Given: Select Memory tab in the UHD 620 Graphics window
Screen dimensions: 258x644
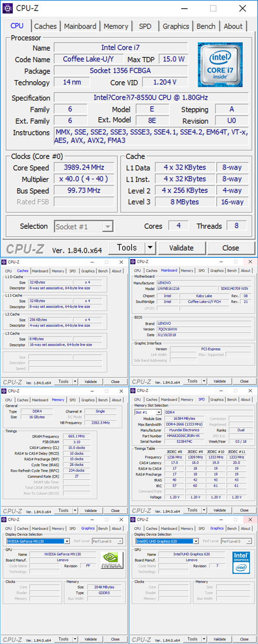Looking at the screenshot, I should click(x=187, y=529).
